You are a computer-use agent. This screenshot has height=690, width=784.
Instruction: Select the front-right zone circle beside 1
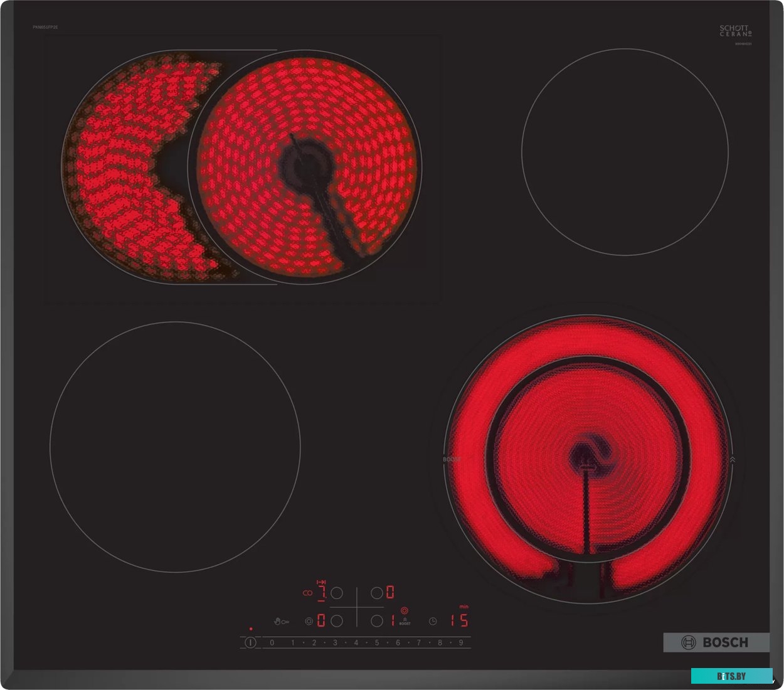(376, 621)
